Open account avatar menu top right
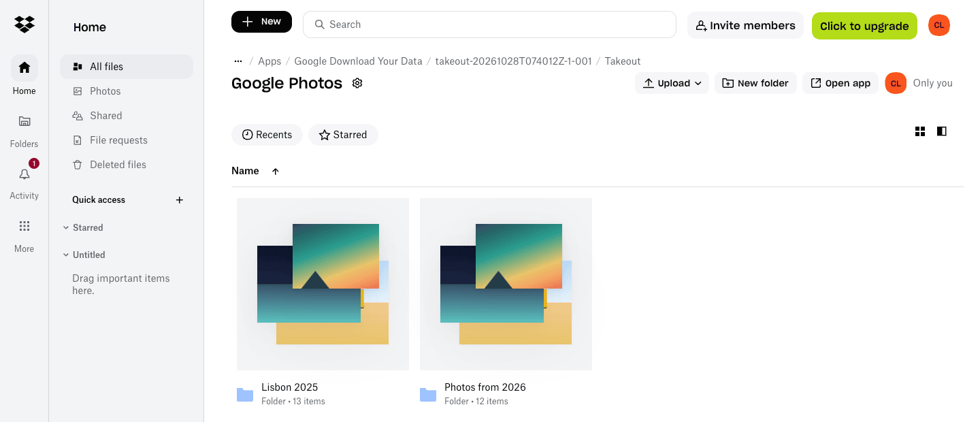 click(939, 25)
